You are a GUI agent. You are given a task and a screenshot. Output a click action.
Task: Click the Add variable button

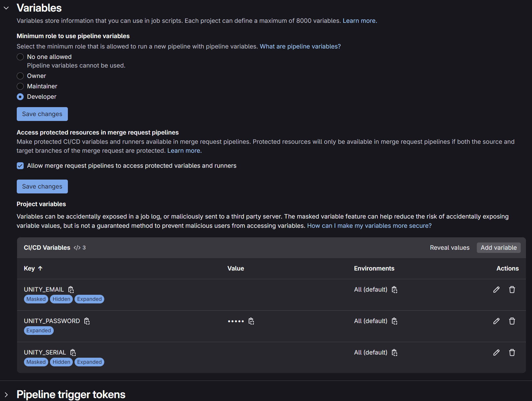498,248
